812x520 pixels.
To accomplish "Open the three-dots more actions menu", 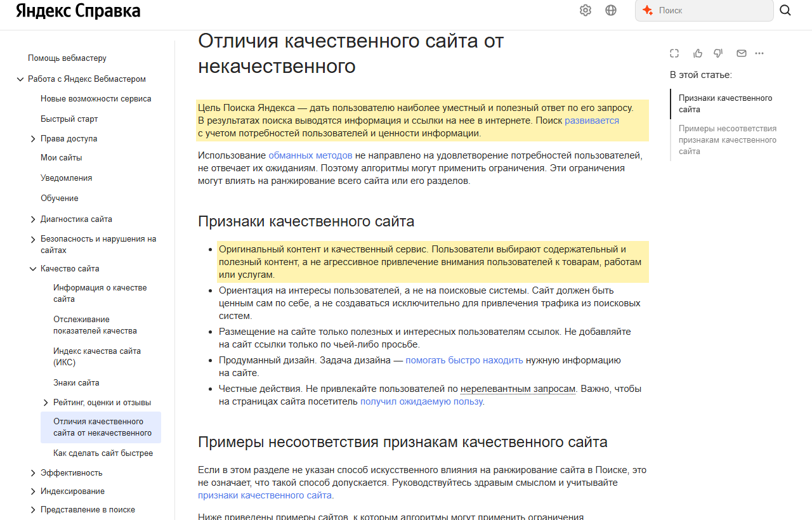I will 759,53.
